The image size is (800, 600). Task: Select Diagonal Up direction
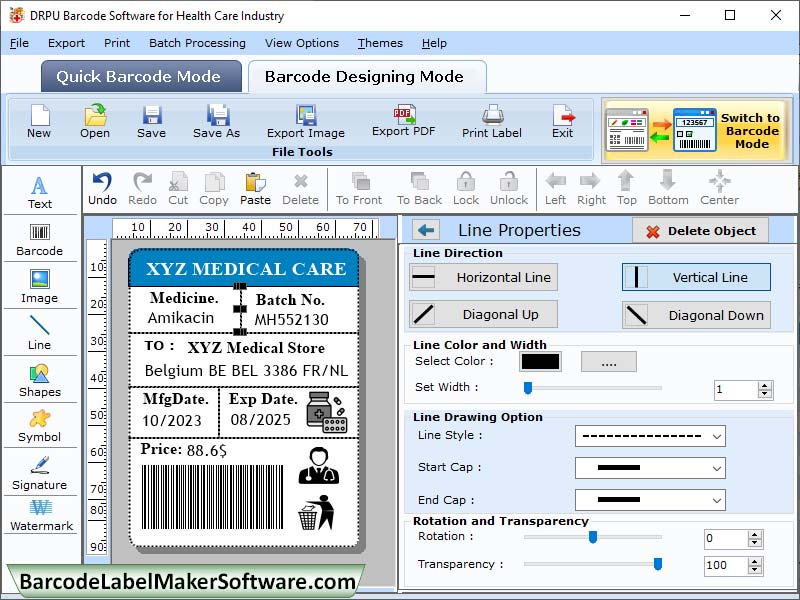click(483, 314)
